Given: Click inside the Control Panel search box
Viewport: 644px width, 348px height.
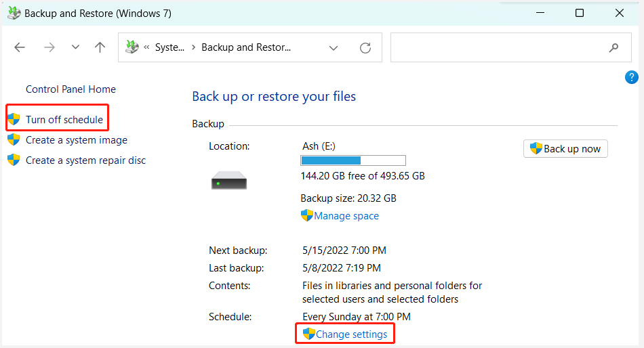Looking at the screenshot, I should coord(502,48).
